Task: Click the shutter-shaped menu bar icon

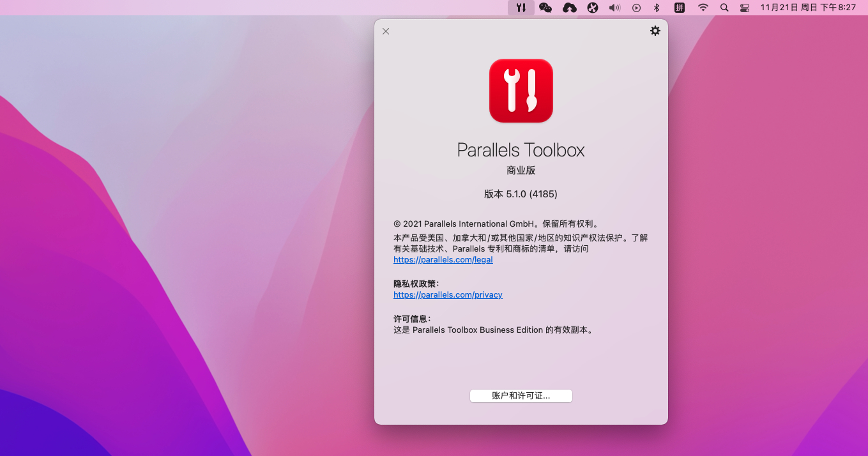Action: pos(592,8)
